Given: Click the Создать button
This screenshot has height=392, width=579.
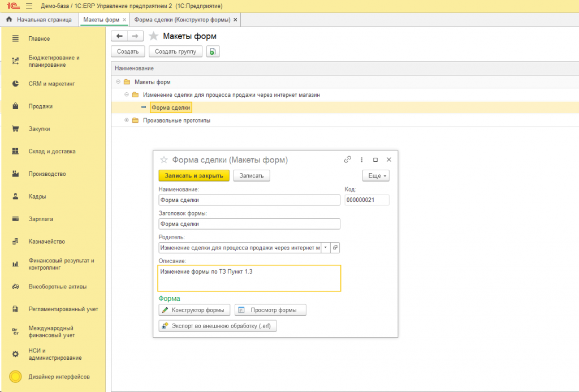Looking at the screenshot, I should pyautogui.click(x=128, y=51).
